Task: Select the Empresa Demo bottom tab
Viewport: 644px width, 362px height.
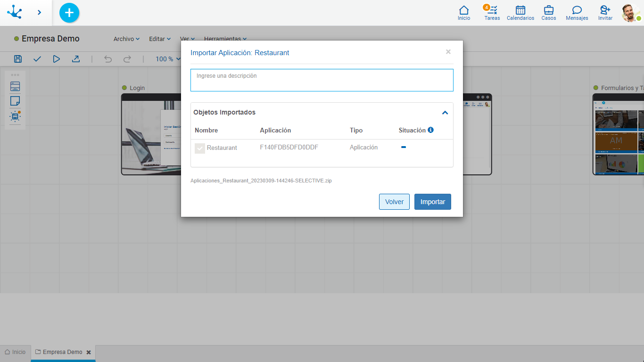Action: point(62,352)
